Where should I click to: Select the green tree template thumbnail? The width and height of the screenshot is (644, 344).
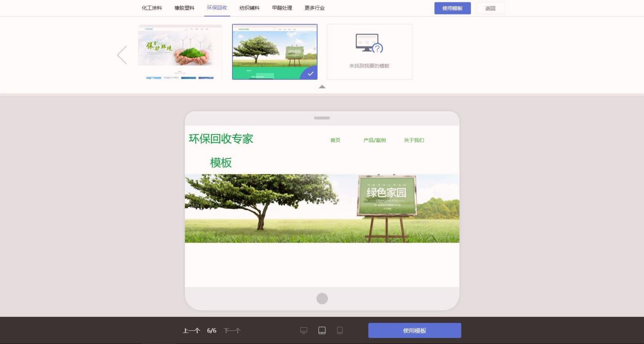[275, 51]
